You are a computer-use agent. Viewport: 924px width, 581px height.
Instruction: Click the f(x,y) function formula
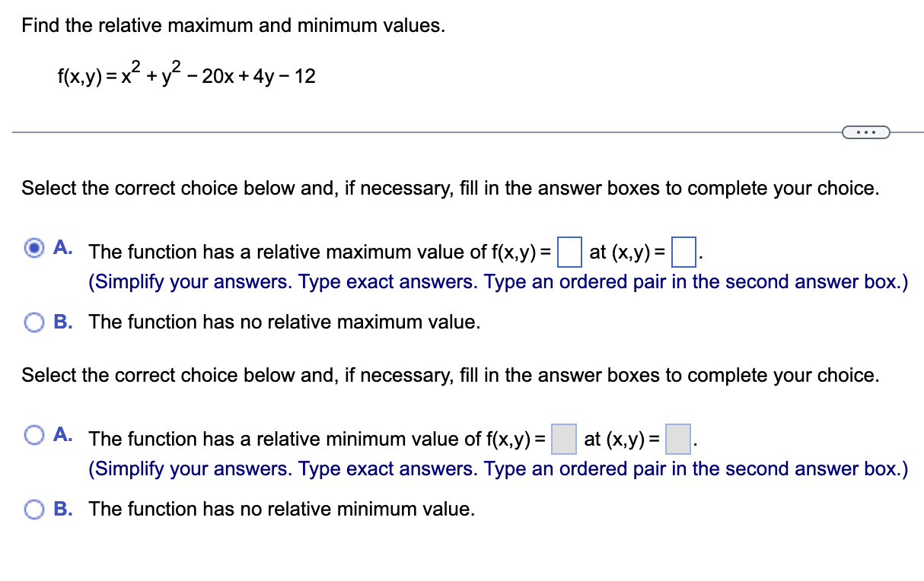(186, 75)
